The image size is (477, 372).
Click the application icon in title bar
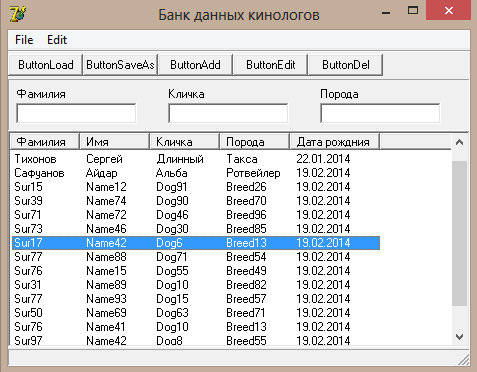coord(18,14)
